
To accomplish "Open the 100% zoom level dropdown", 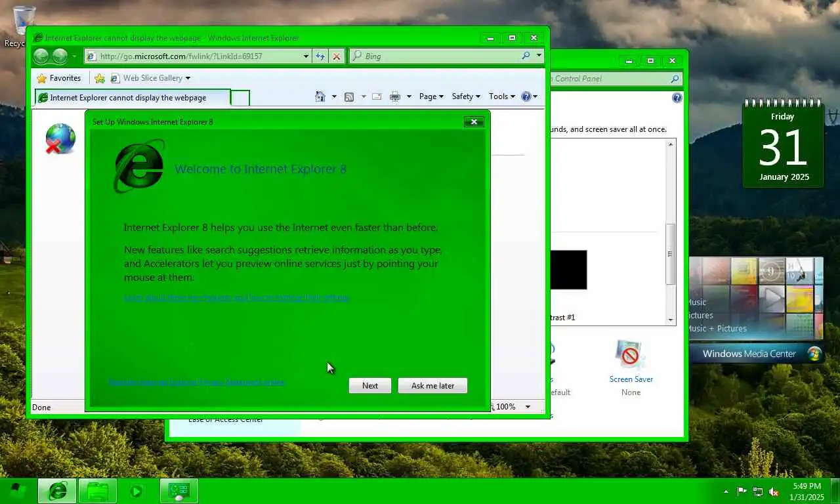I will (527, 407).
